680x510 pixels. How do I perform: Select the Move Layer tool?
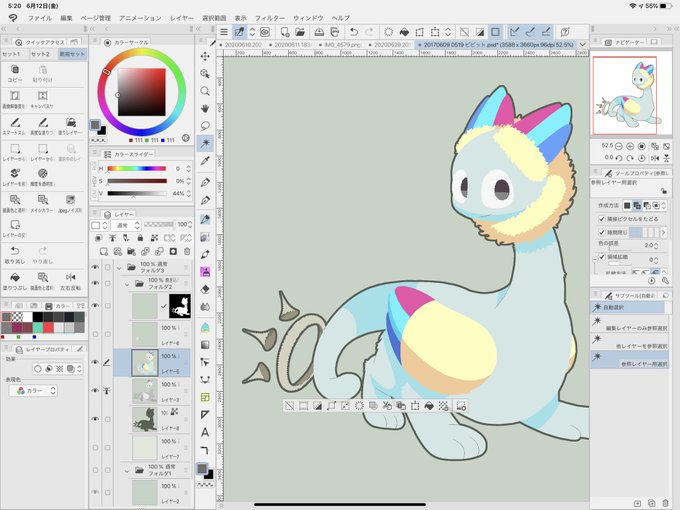pos(205,56)
